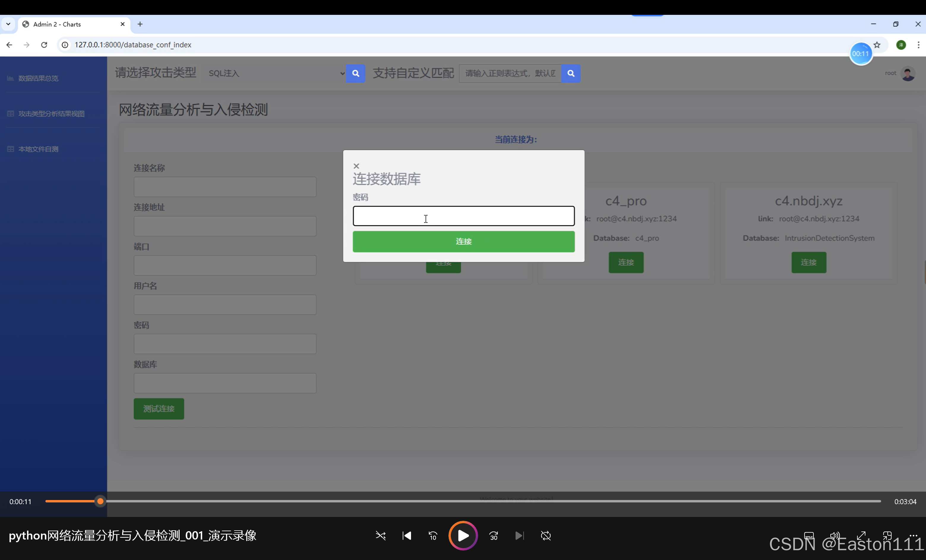The height and width of the screenshot is (560, 926).
Task: Close the Admin 2 - Charts tab
Action: [x=123, y=24]
